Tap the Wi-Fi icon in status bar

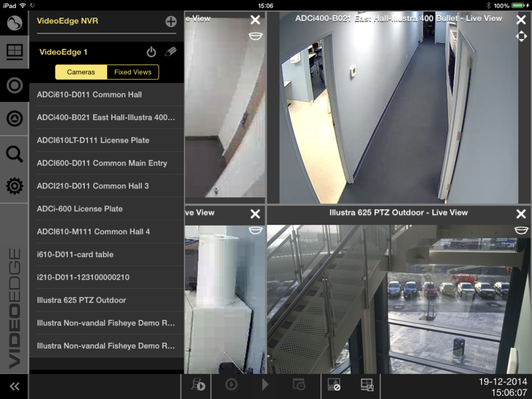coord(23,5)
